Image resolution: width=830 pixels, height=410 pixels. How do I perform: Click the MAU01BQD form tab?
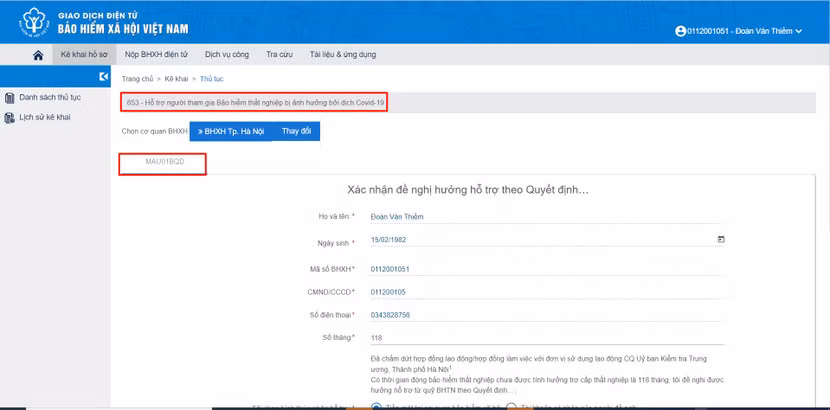pyautogui.click(x=164, y=162)
